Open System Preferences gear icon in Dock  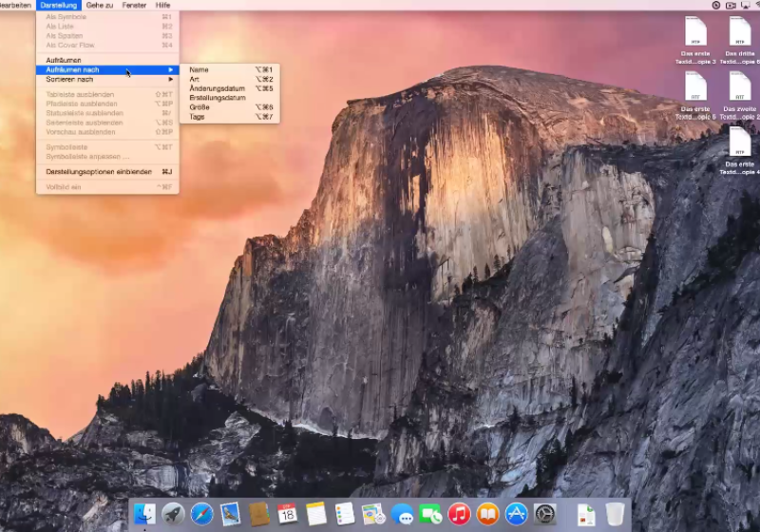click(x=544, y=514)
